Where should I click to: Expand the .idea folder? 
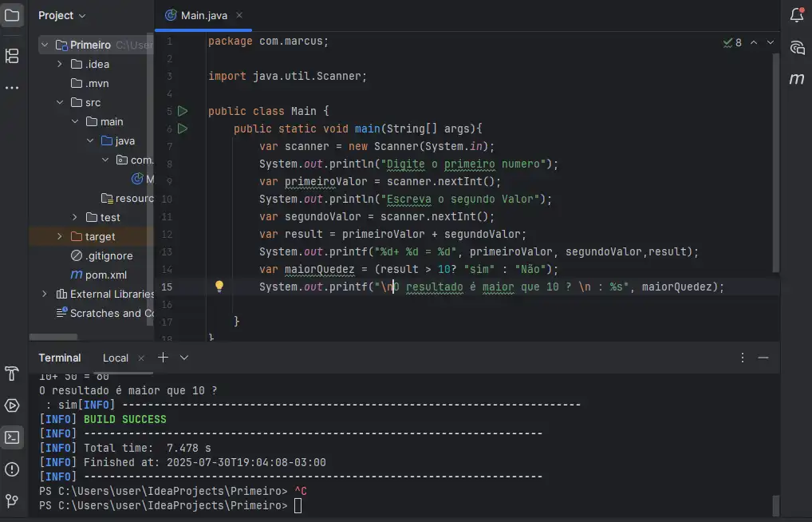60,65
